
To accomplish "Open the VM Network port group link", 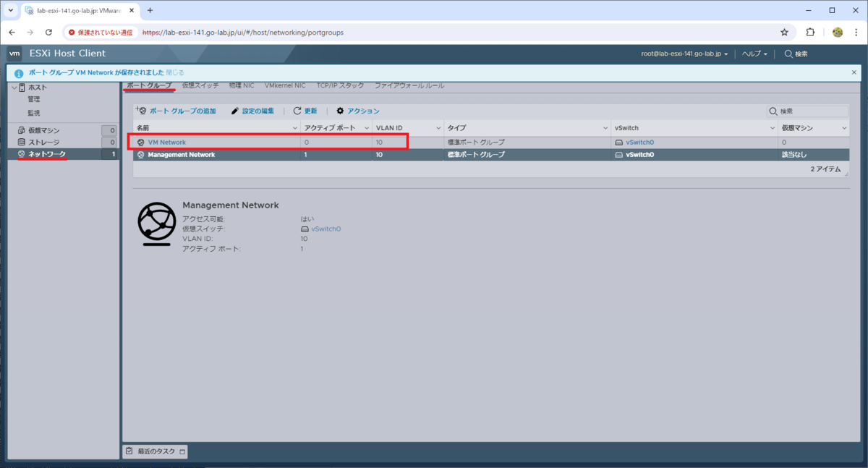I will [x=167, y=142].
